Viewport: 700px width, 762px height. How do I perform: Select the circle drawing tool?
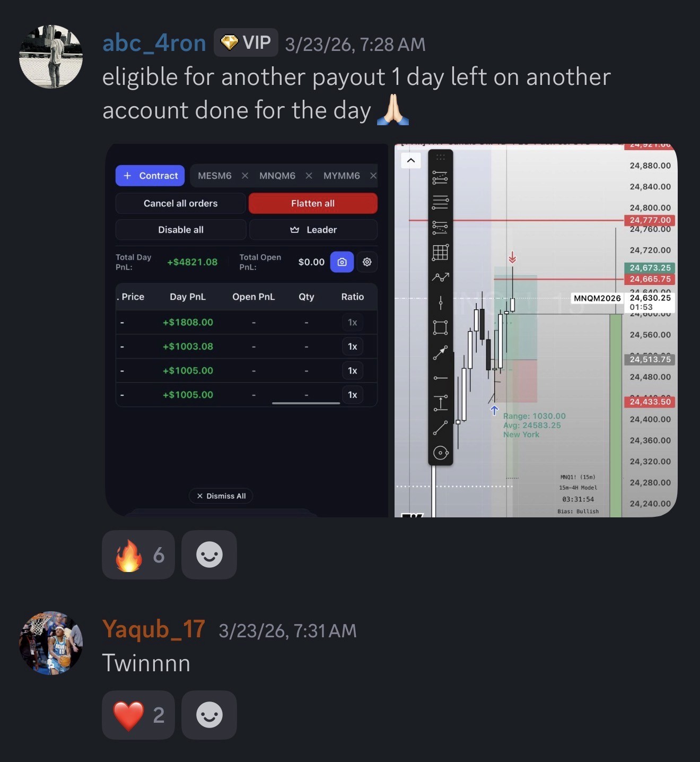tap(441, 453)
